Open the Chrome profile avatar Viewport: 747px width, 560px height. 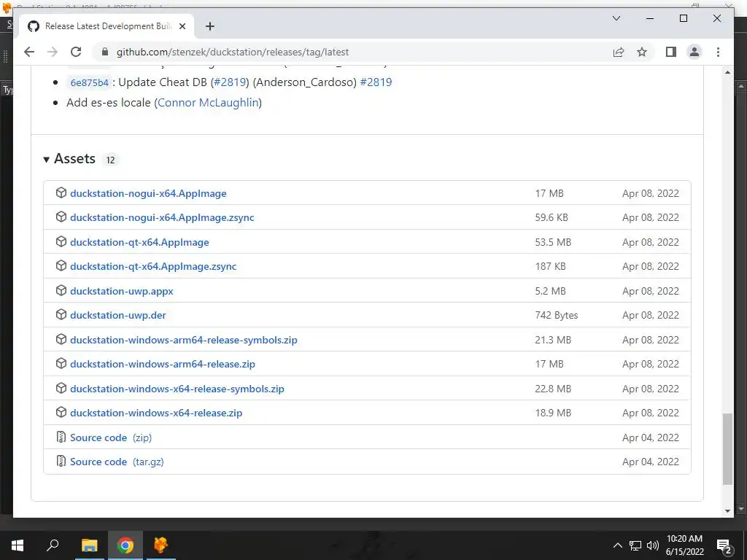tap(694, 52)
